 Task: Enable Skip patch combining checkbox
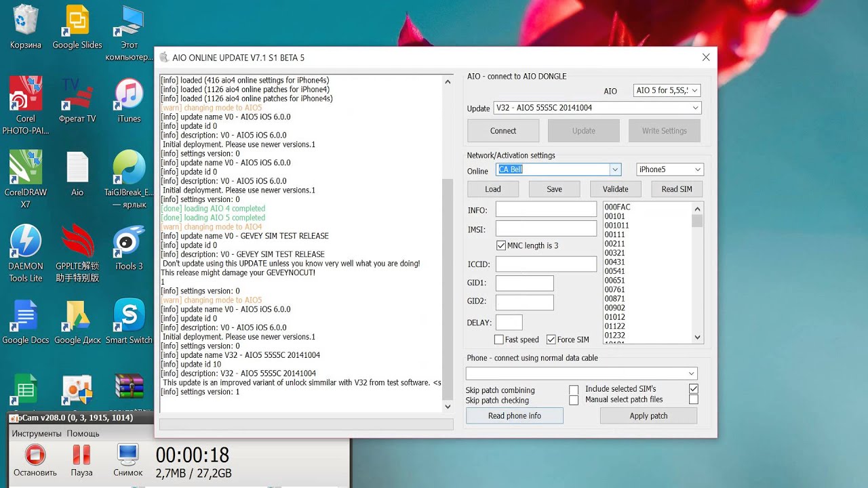[x=574, y=390]
